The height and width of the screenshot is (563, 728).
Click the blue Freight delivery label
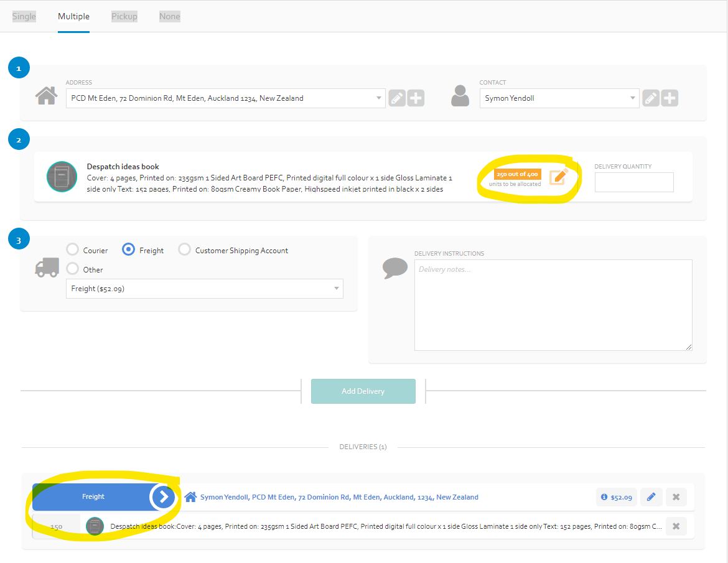point(93,496)
